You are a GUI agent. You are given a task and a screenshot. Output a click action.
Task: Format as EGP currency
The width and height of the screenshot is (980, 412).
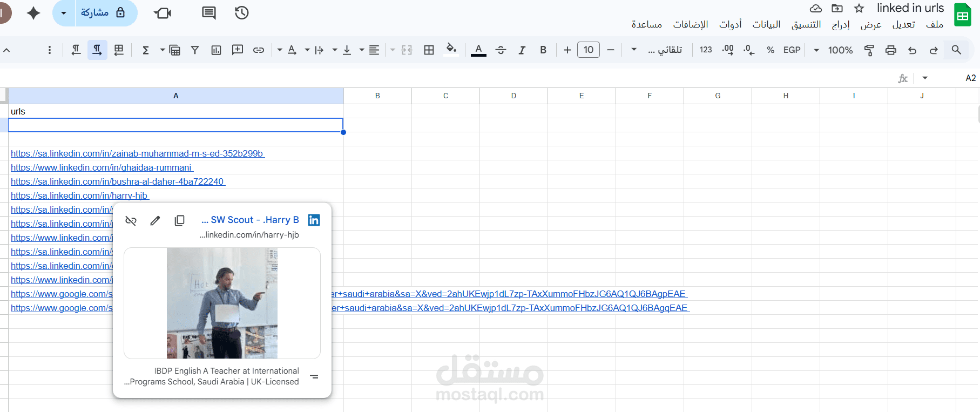pos(792,50)
